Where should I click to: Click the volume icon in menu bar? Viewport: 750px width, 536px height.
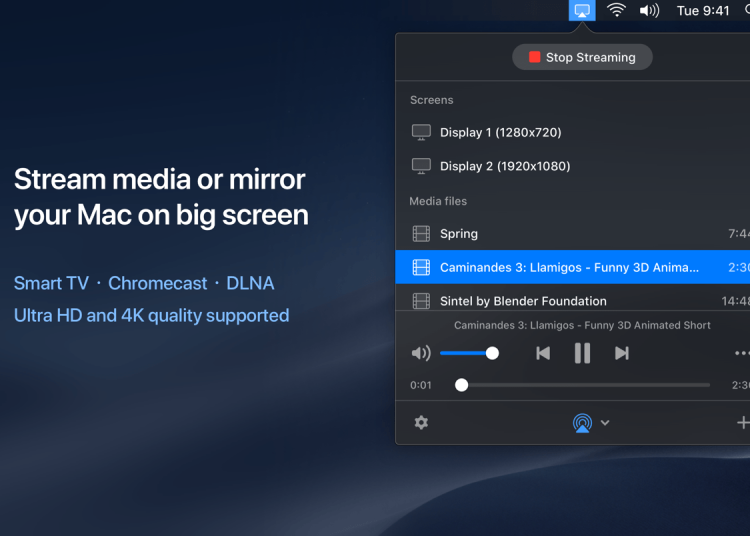(x=649, y=11)
